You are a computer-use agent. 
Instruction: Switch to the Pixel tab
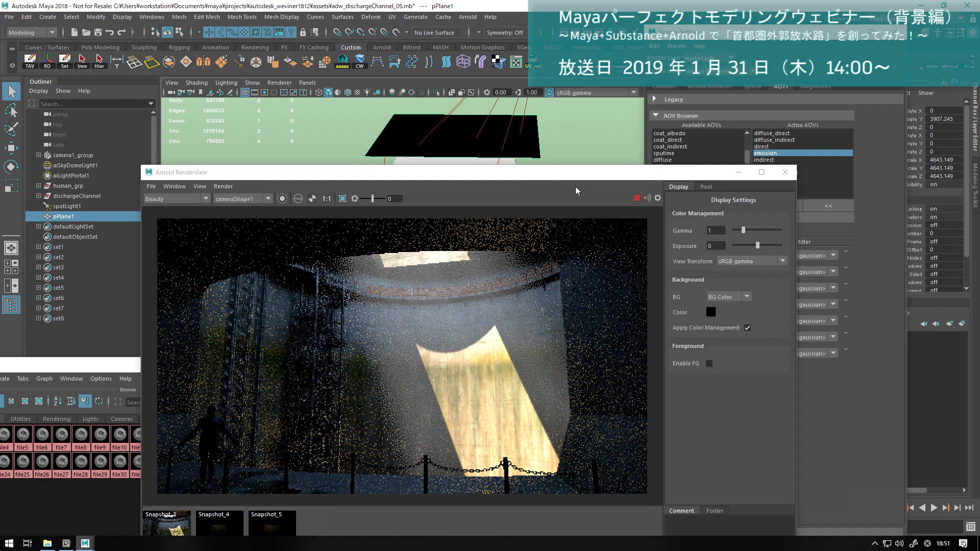[x=706, y=187]
